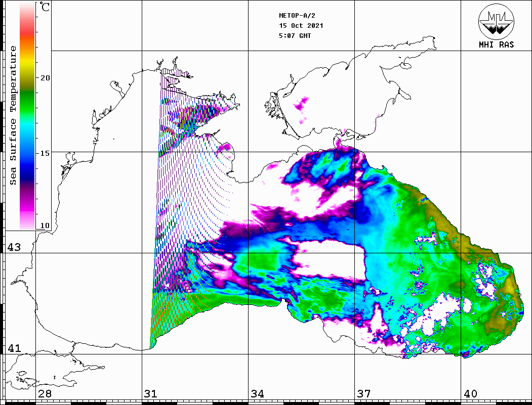This screenshot has width=532, height=405.
Task: Click longitude label 34
Action: click(257, 393)
